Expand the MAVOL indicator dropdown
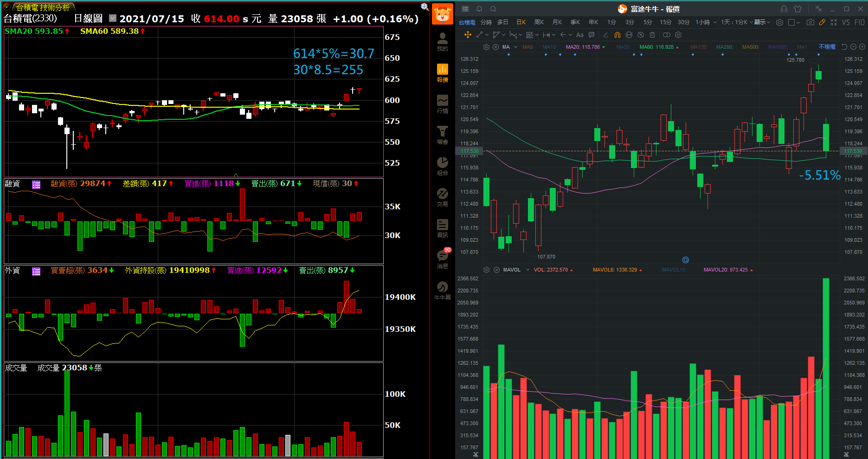Viewport: 868px width, 459px height. 527,270
